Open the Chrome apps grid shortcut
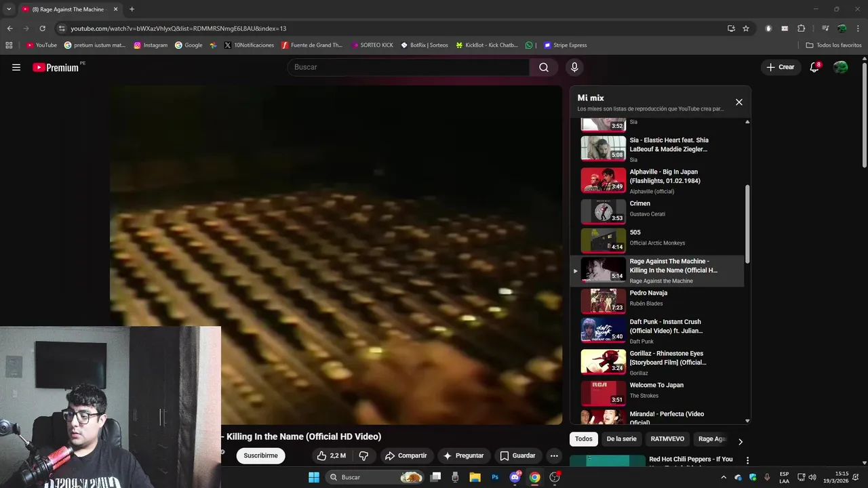The width and height of the screenshot is (868, 488). tap(9, 45)
